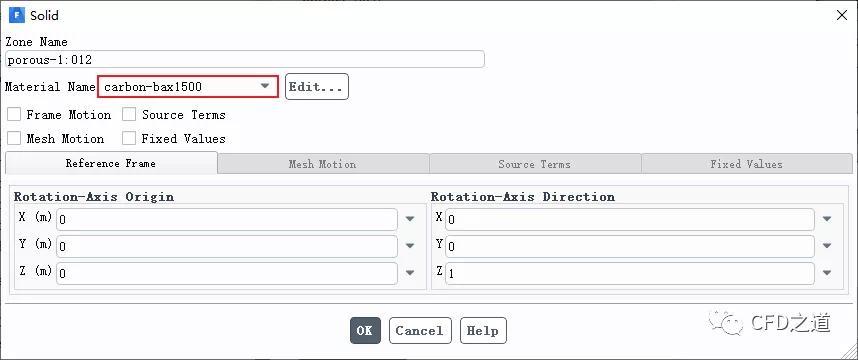The image size is (858, 360).
Task: Expand the Origin Z (m) dropdown arrow
Action: click(410, 272)
